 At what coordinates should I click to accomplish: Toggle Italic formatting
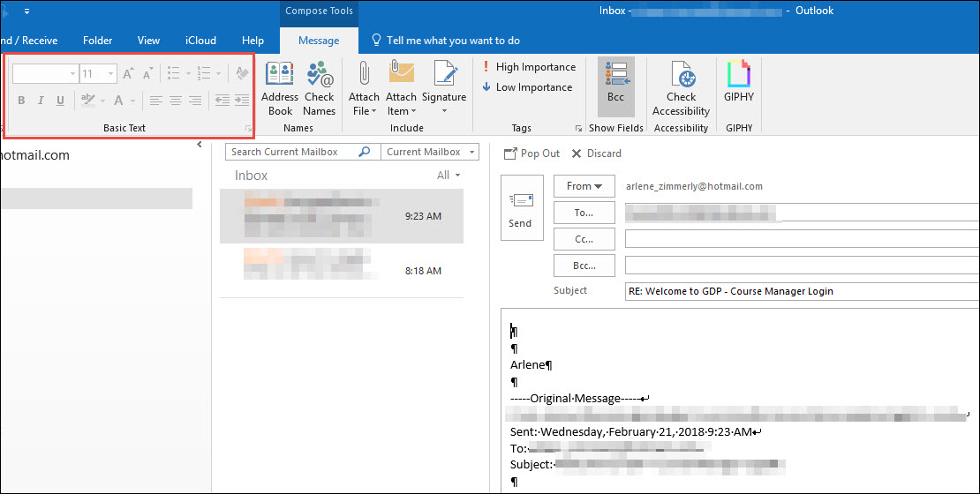[41, 100]
